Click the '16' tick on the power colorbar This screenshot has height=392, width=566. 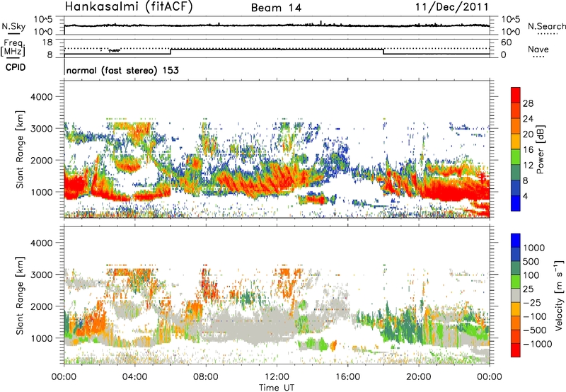[x=528, y=150]
